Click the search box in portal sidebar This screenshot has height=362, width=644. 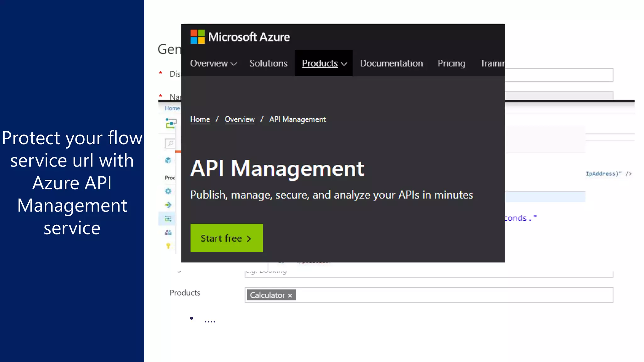coord(170,143)
